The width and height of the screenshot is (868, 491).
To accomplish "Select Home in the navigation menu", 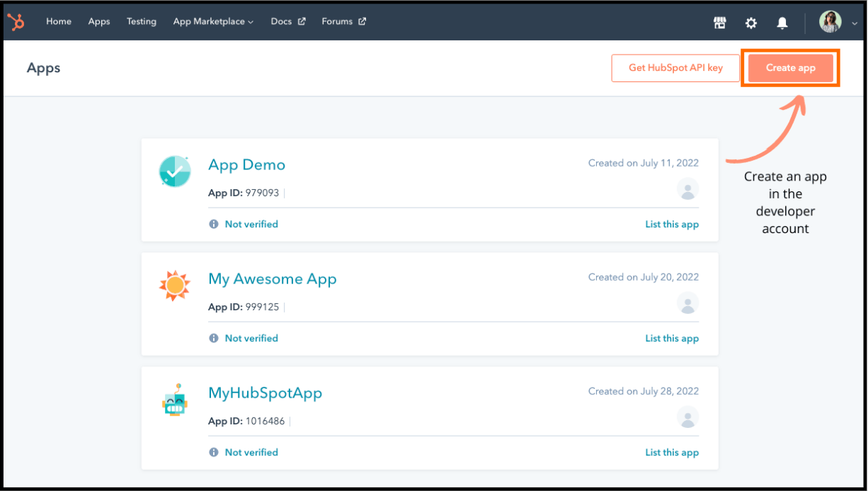I will 58,21.
